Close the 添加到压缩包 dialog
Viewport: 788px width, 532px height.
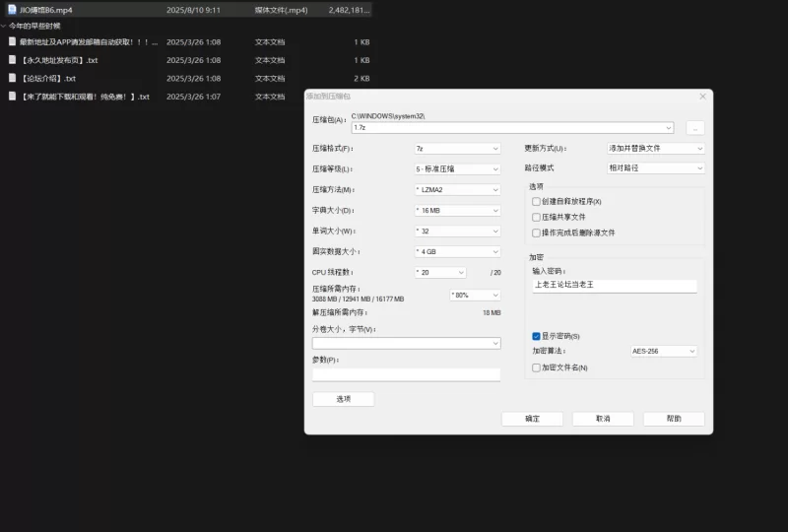pos(702,97)
